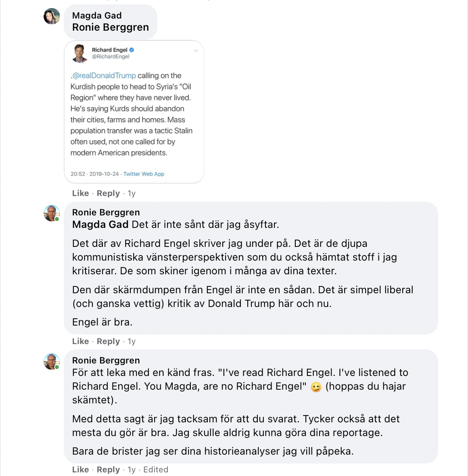Reply to the comment ending 'Engel är bra.'

[x=109, y=341]
